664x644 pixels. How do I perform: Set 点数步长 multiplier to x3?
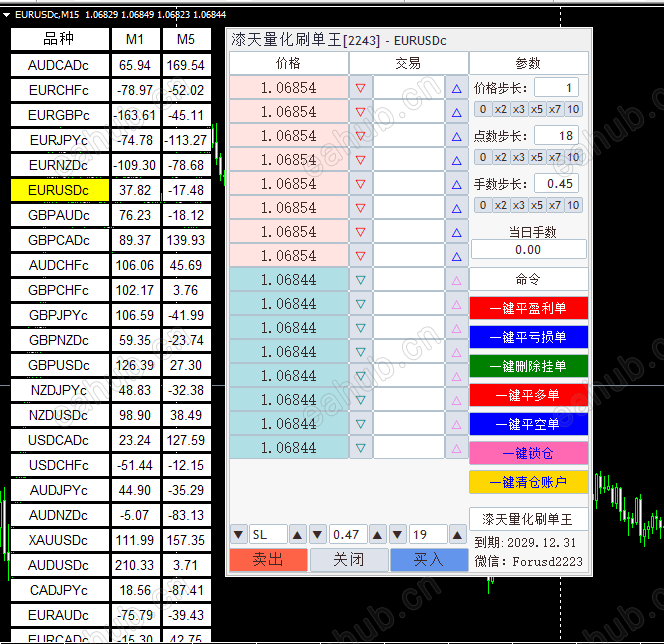pyautogui.click(x=519, y=157)
